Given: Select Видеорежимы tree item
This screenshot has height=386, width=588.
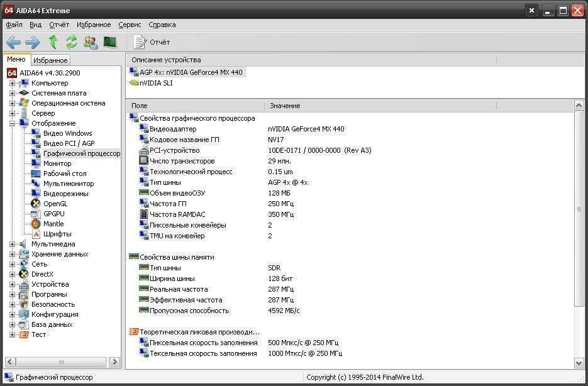Looking at the screenshot, I should tap(66, 194).
